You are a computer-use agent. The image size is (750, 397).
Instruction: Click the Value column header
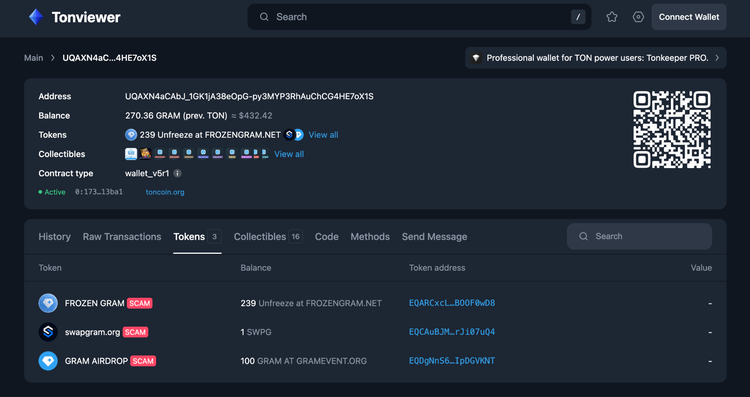tap(701, 268)
